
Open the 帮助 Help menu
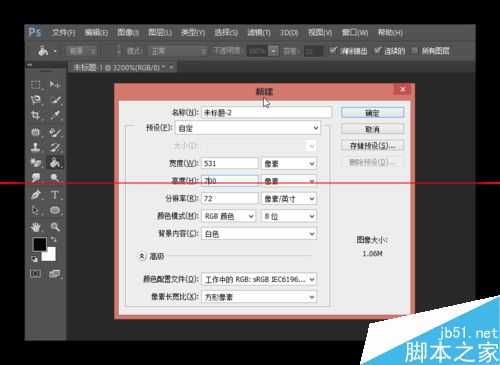[x=390, y=33]
